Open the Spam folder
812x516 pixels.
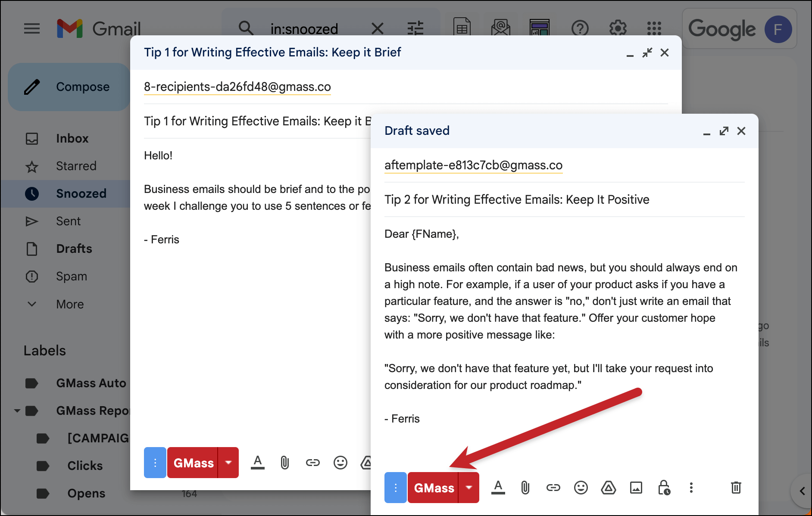pyautogui.click(x=71, y=277)
